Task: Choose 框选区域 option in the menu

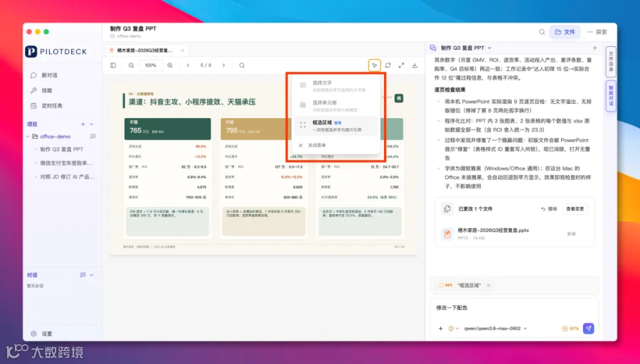Action: (x=336, y=126)
